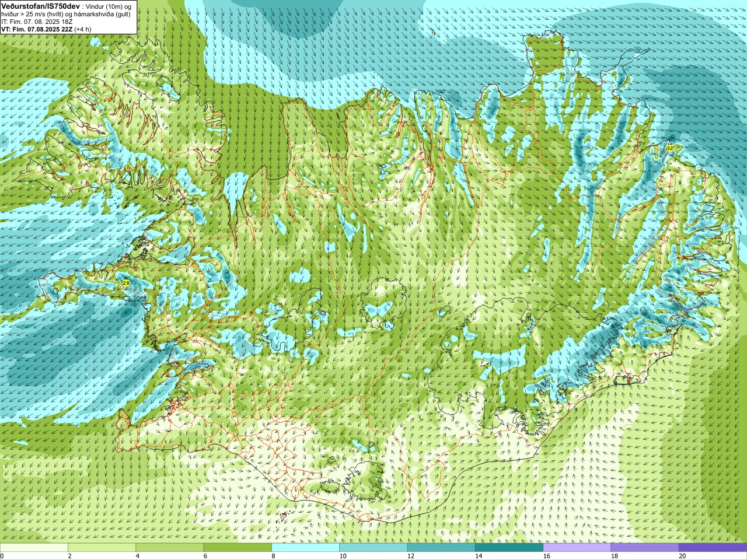Click the legend tick label 2
This screenshot has height=560, width=747.
(69, 556)
